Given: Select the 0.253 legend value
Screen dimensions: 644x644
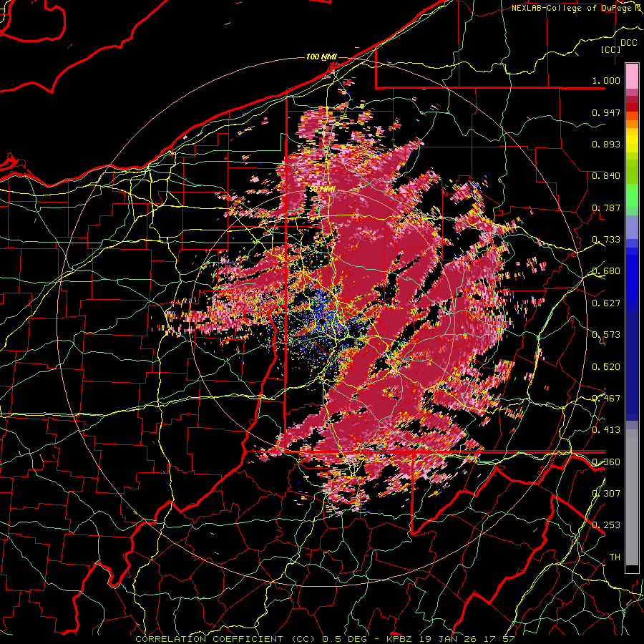Looking at the screenshot, I should tap(606, 525).
